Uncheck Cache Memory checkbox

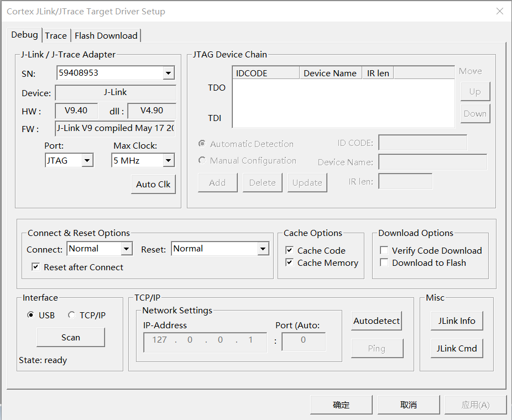coord(289,263)
